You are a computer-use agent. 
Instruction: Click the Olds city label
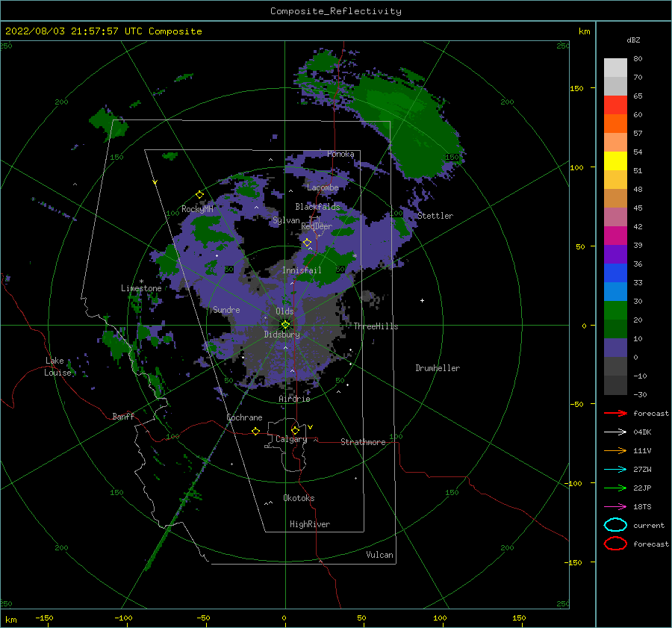pyautogui.click(x=284, y=311)
